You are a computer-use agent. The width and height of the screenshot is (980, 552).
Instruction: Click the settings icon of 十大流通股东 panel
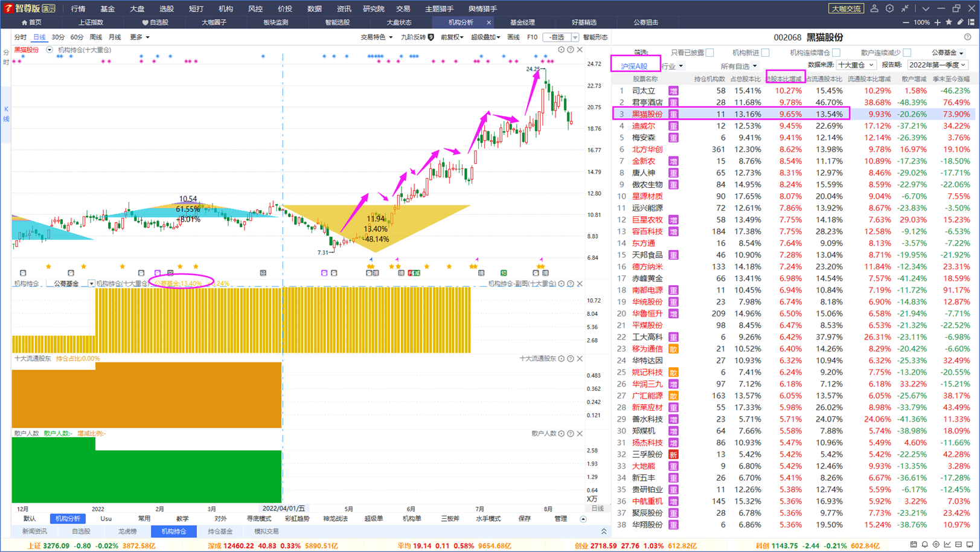point(562,359)
